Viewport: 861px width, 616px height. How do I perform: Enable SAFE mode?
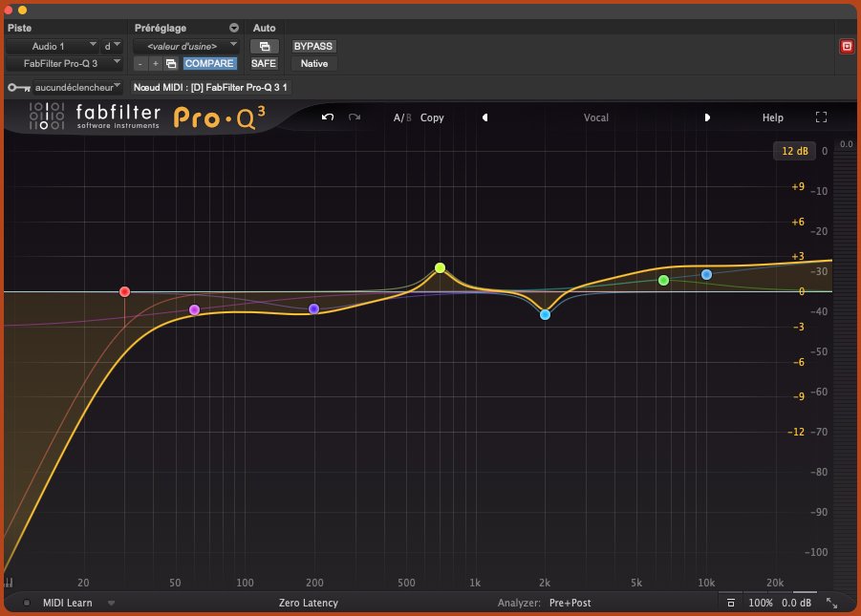point(263,63)
